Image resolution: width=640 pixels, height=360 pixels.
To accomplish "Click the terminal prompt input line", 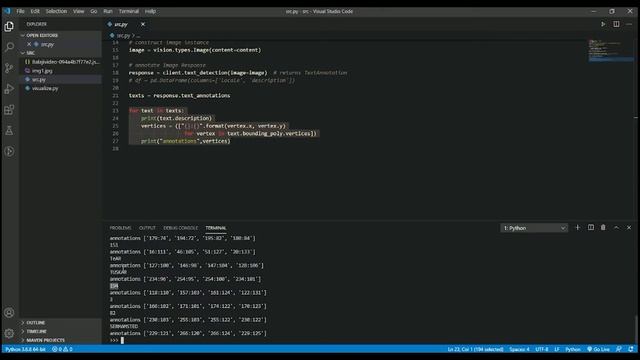I will 122,340.
